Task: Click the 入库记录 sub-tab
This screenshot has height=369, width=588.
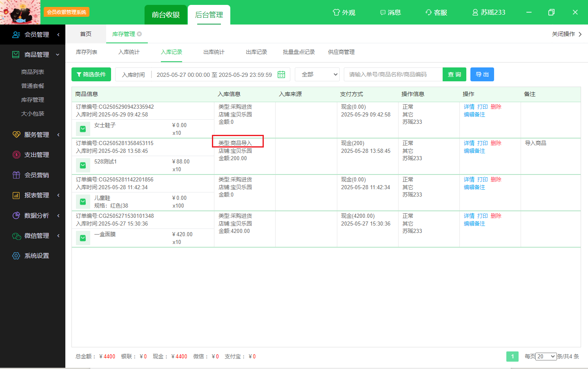Action: pyautogui.click(x=171, y=52)
